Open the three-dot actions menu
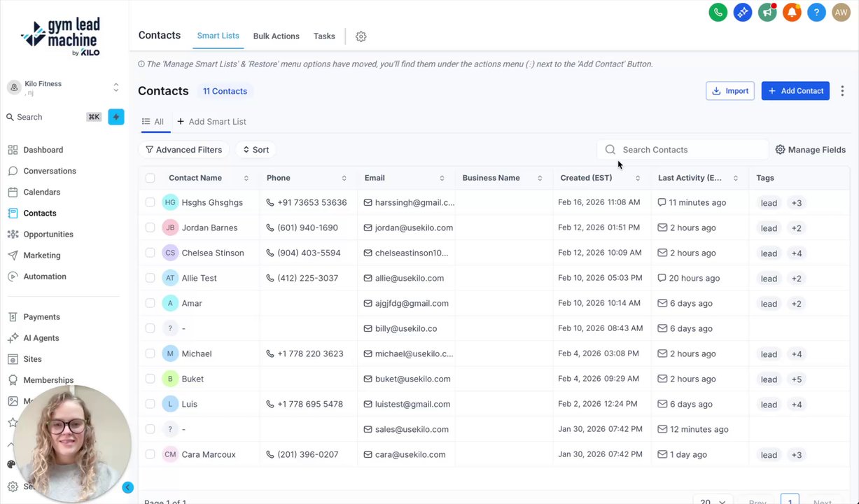This screenshot has width=859, height=504. tap(842, 91)
